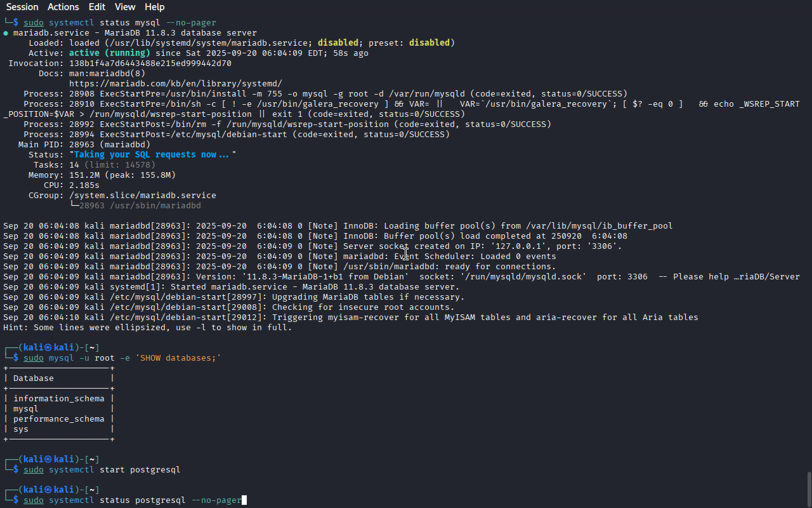Click the 'Triggering myisam-recover' log line
Screen dimensions: 812x508
tap(351, 317)
